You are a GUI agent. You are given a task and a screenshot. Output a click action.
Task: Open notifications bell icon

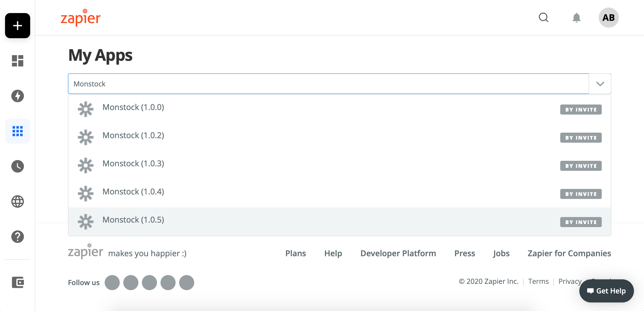point(576,18)
